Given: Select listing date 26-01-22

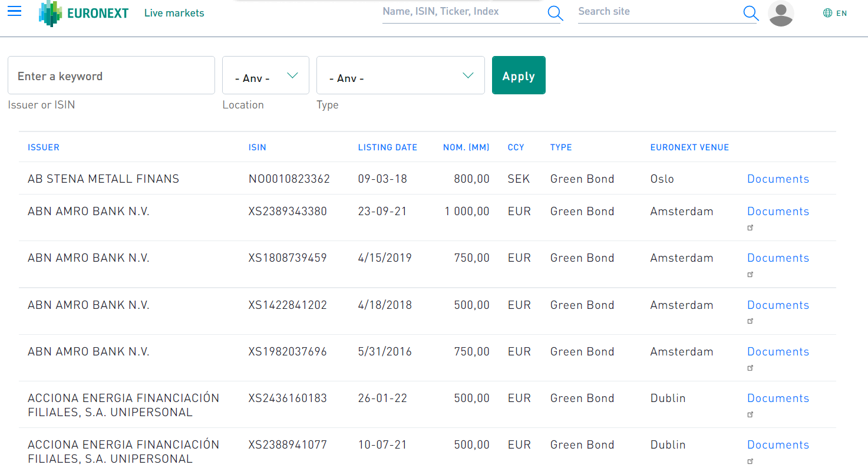Looking at the screenshot, I should tap(382, 398).
